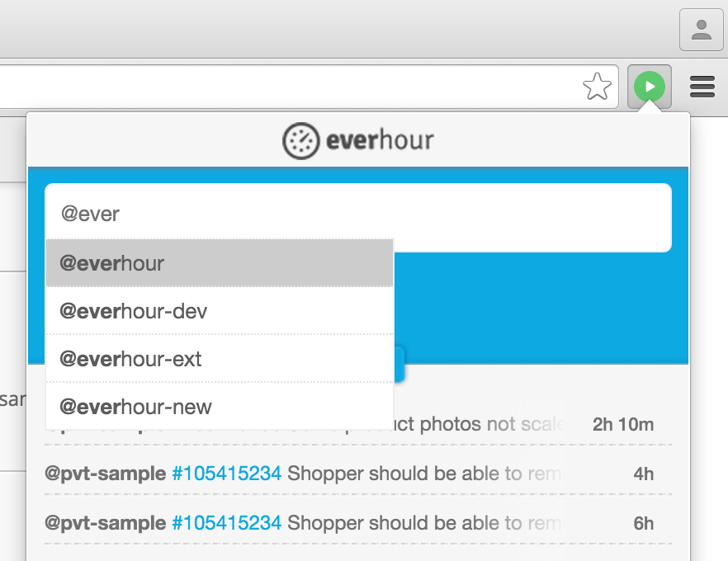Click "Shopper should be able" in 6h entry
This screenshot has width=728, height=561.
393,523
